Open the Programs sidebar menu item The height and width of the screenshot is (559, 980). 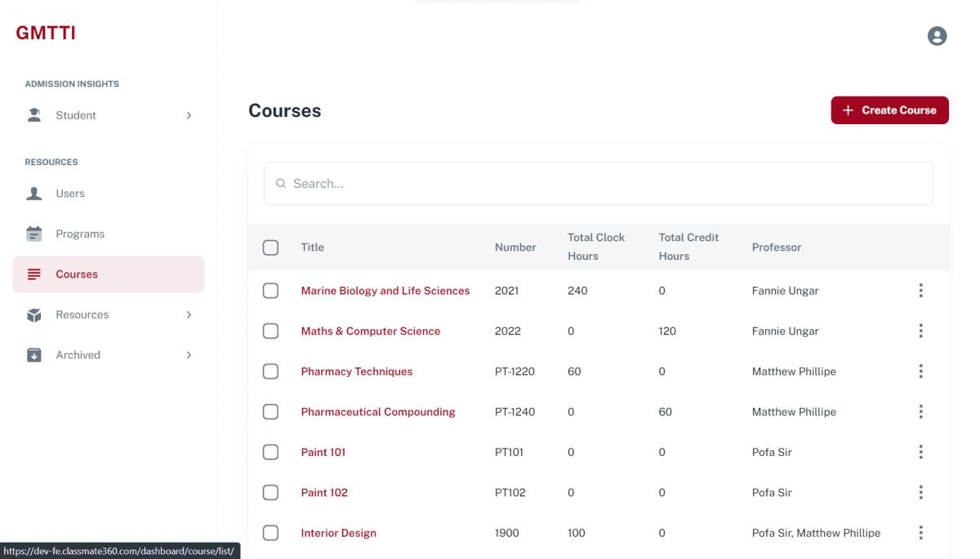80,234
